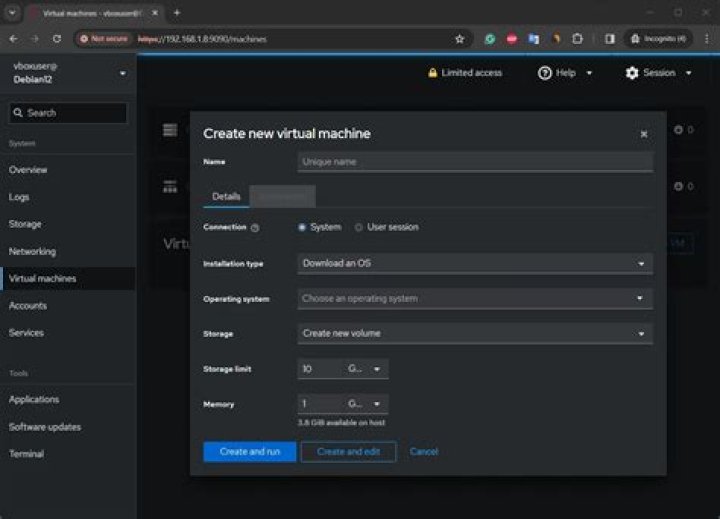
Task: Open the extensions puzzle piece icon
Action: [x=577, y=39]
